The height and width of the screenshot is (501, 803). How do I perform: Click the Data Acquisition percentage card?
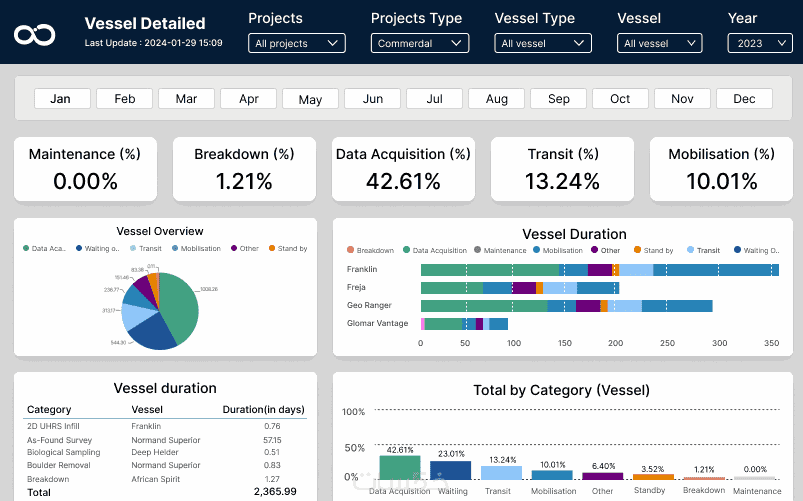(403, 169)
